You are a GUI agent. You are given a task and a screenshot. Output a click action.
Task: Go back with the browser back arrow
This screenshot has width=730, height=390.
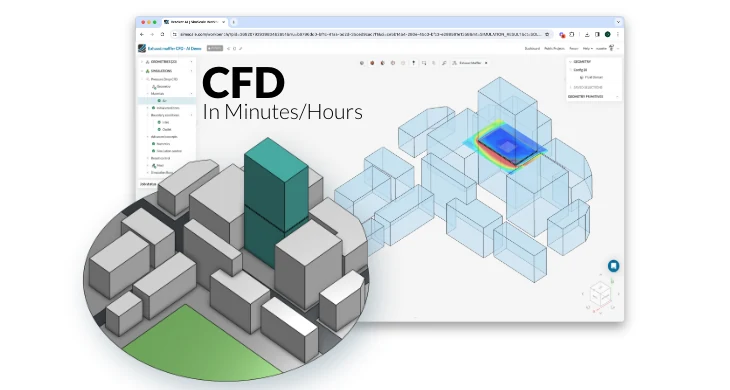point(142,34)
